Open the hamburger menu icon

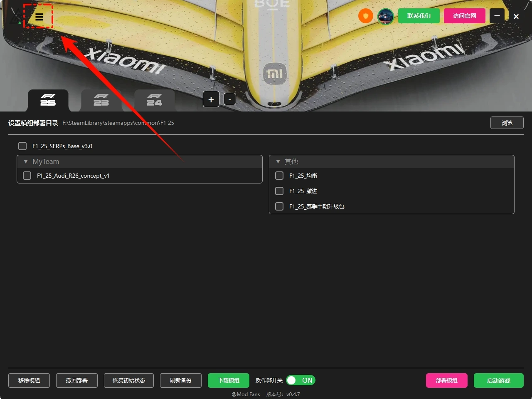coord(39,17)
